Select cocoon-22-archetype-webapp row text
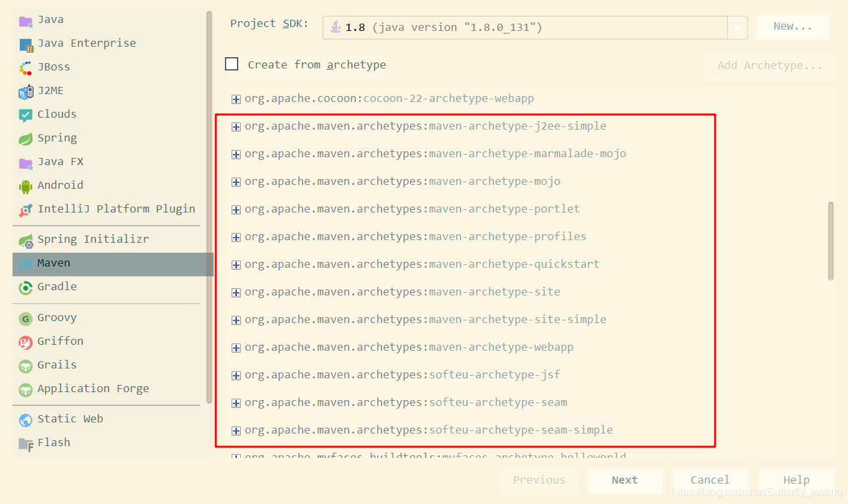Viewport: 848px width, 504px height. pos(389,99)
